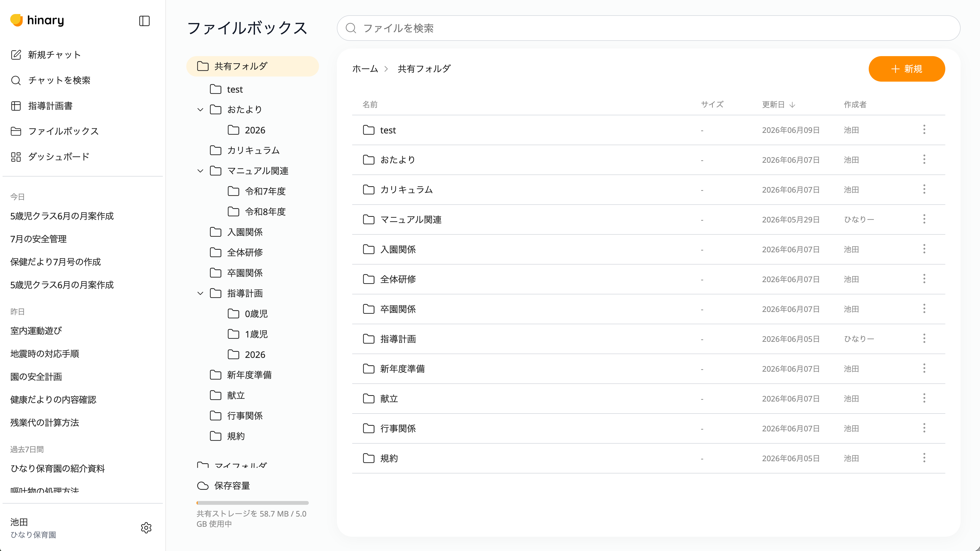The width and height of the screenshot is (980, 551).
Task: Open chat 室内運動遊び
Action: click(x=36, y=331)
